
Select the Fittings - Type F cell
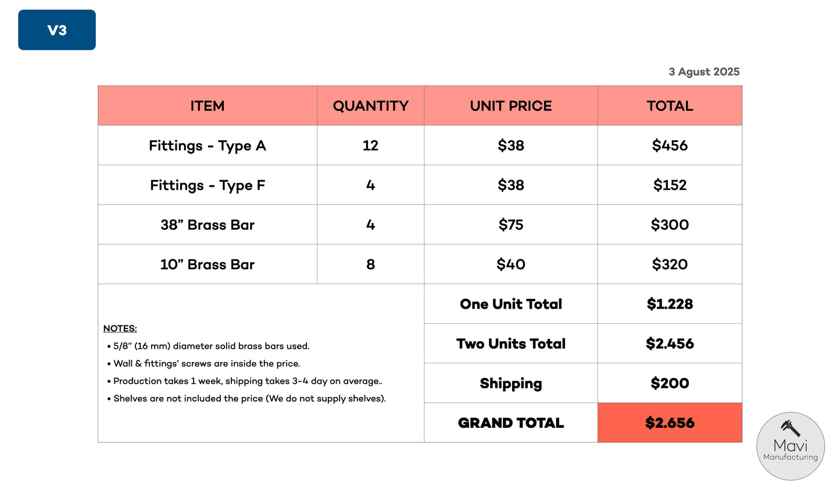pyautogui.click(x=208, y=185)
